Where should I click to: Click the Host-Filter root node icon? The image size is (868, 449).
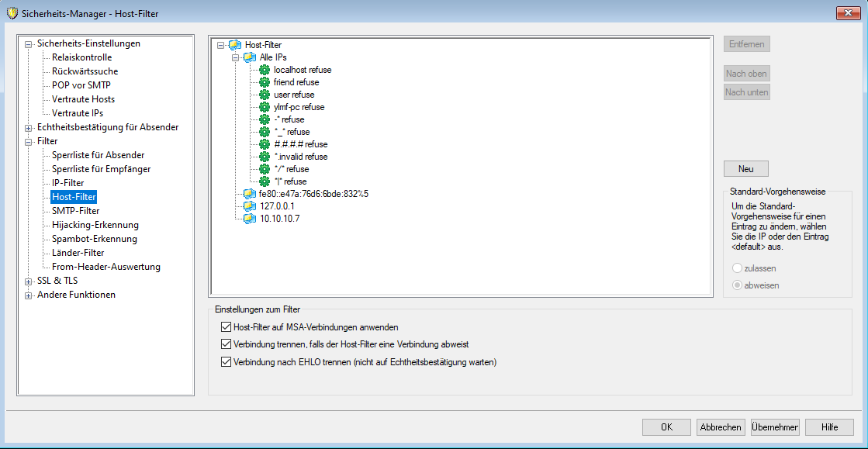(x=235, y=45)
